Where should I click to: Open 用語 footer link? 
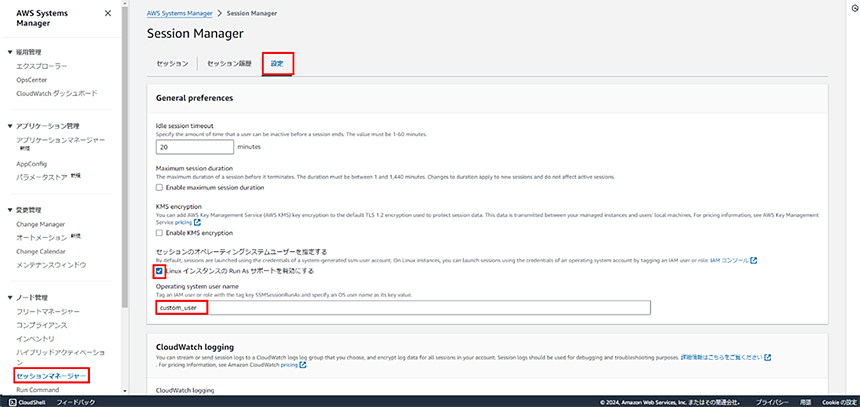805,402
